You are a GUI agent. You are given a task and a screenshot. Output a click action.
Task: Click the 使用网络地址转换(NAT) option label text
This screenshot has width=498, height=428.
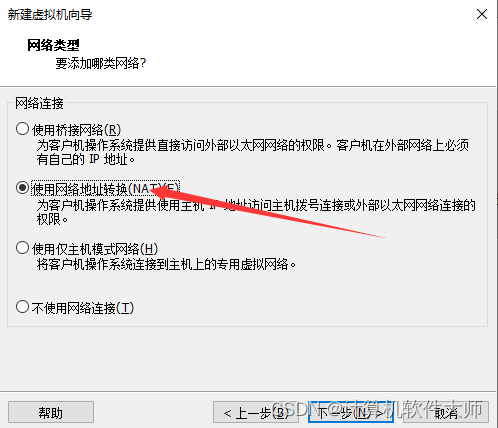[106, 189]
